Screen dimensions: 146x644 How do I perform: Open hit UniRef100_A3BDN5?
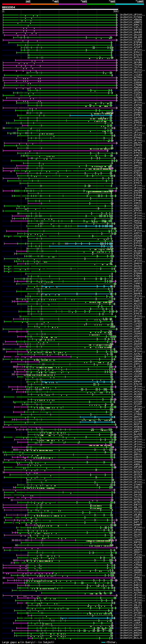pos(131,372)
